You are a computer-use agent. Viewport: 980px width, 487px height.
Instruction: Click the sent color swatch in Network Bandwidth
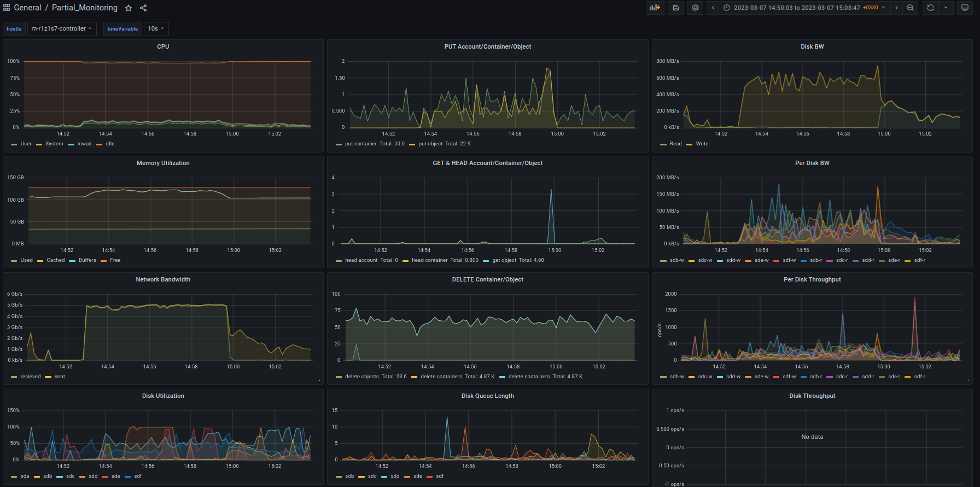pos(48,377)
